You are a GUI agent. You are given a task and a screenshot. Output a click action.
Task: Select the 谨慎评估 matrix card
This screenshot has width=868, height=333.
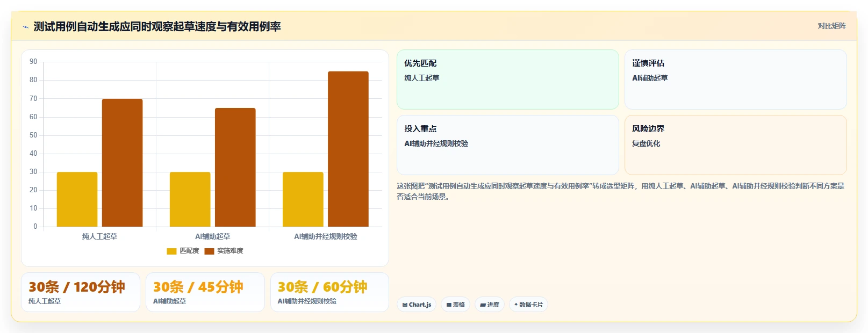pyautogui.click(x=735, y=79)
